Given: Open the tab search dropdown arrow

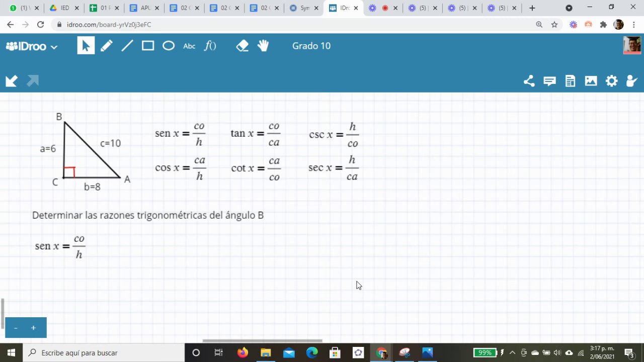Looking at the screenshot, I should tap(569, 8).
